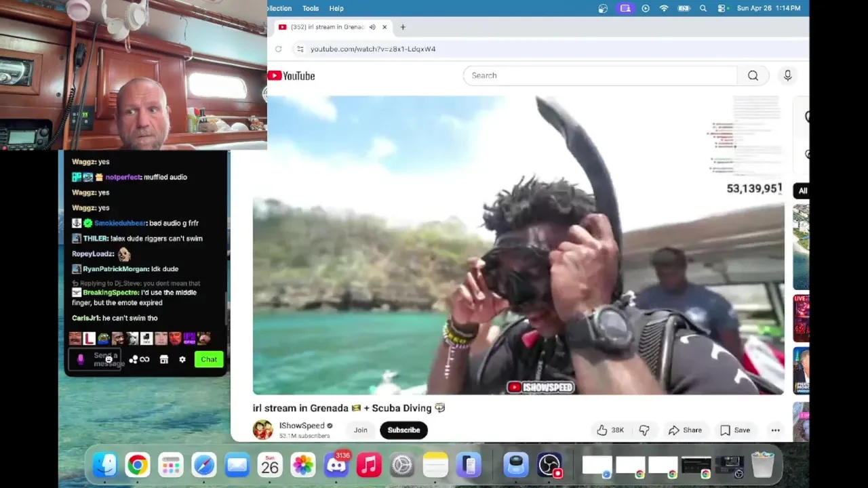This screenshot has height=488, width=868.
Task: Click the purple screen sharing menu bar icon
Action: pos(625,8)
